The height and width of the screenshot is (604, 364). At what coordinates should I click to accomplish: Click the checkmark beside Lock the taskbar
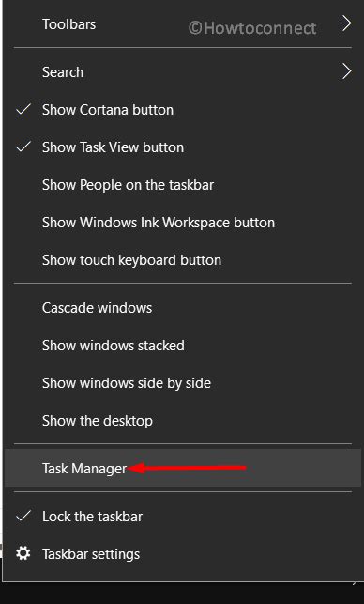(x=23, y=517)
